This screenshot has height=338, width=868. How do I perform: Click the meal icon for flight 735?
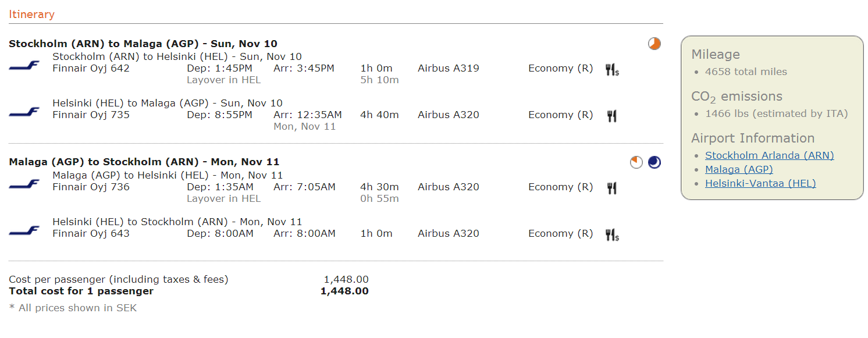tap(611, 116)
